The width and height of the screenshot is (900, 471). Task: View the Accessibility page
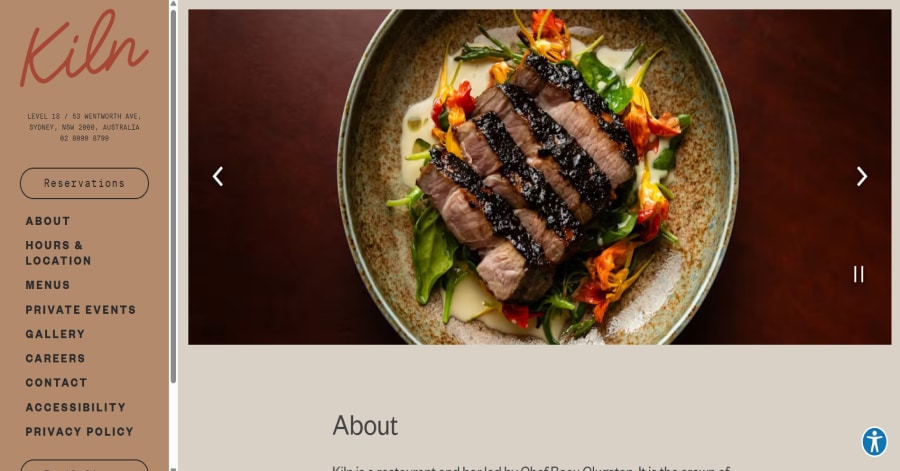75,407
